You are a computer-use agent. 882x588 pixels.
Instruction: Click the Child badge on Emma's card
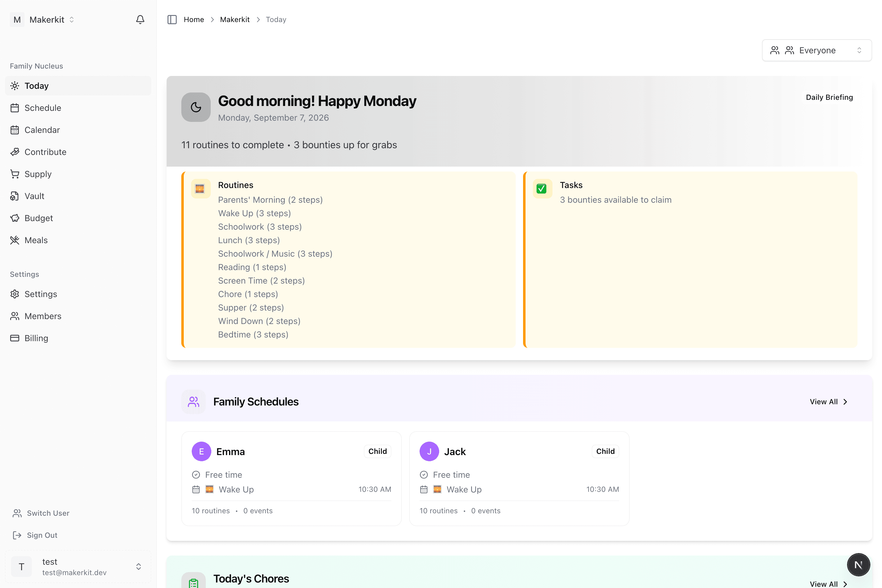(377, 451)
